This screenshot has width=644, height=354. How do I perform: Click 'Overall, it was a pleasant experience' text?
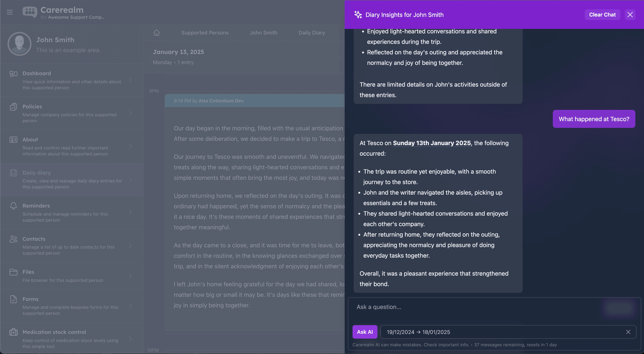(434, 279)
